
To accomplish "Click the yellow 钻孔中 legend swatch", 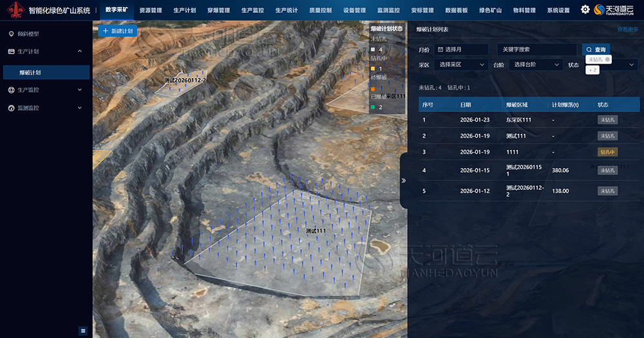I will click(373, 69).
